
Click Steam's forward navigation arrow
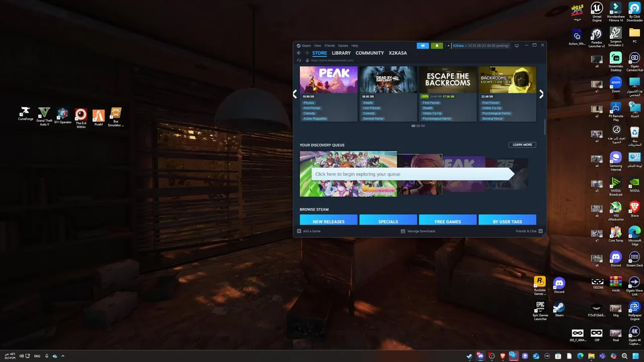(x=306, y=53)
